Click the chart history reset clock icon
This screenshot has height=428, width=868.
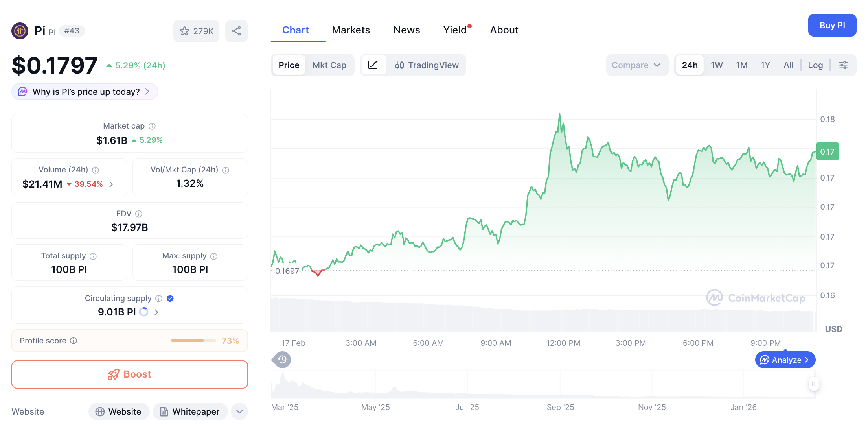281,360
